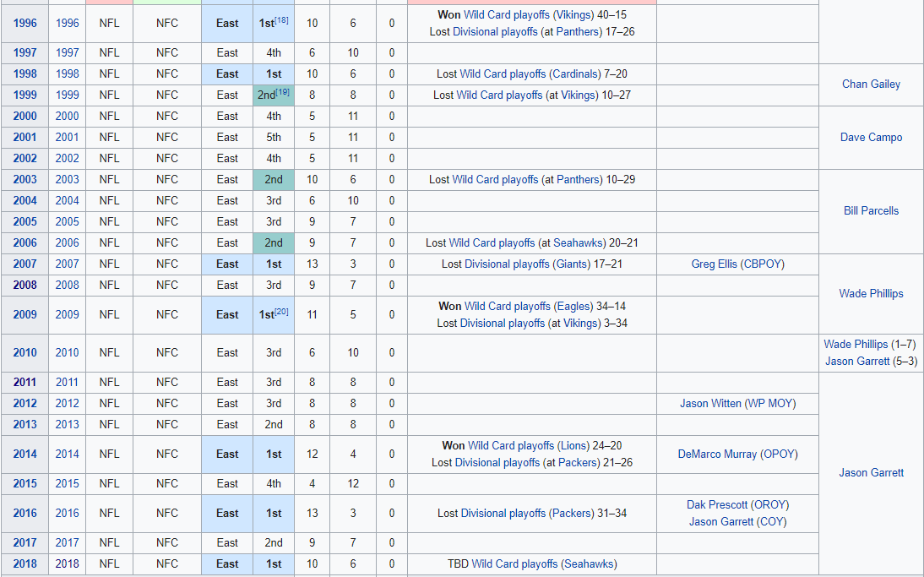Click the Greg Ellis award link
The width and height of the screenshot is (924, 577).
tap(714, 264)
